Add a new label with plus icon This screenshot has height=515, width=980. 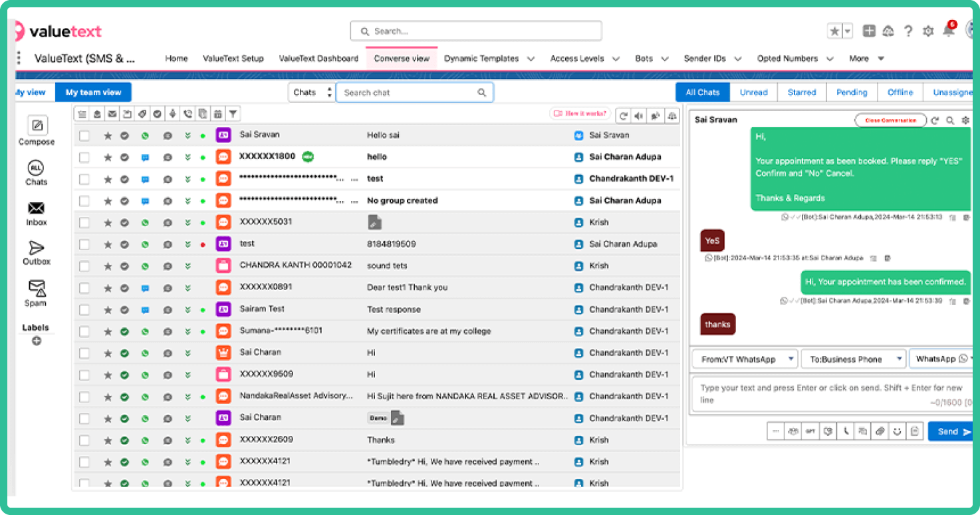37,341
